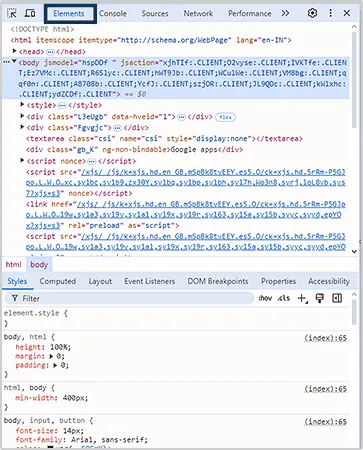Click the styles pane scrollbar thumb
363x450 pixels.
click(354, 312)
